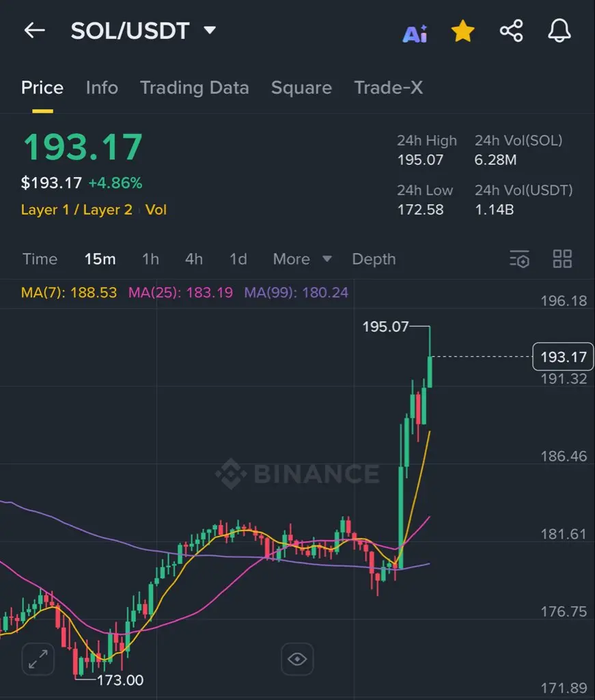Open price alerts bell icon
This screenshot has height=700, width=595.
[x=559, y=30]
